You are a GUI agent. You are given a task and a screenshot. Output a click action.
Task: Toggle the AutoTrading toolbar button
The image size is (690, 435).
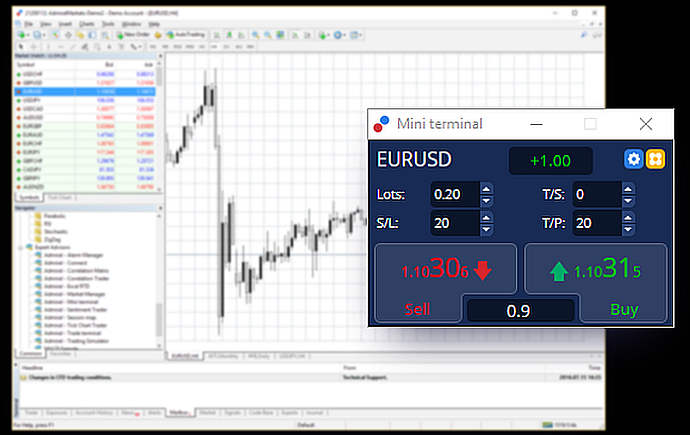point(180,35)
